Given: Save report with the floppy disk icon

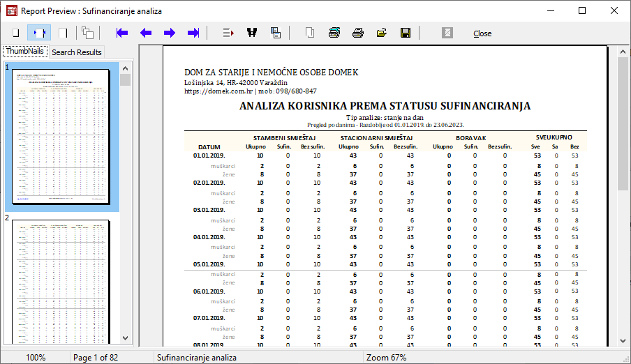Looking at the screenshot, I should (405, 33).
